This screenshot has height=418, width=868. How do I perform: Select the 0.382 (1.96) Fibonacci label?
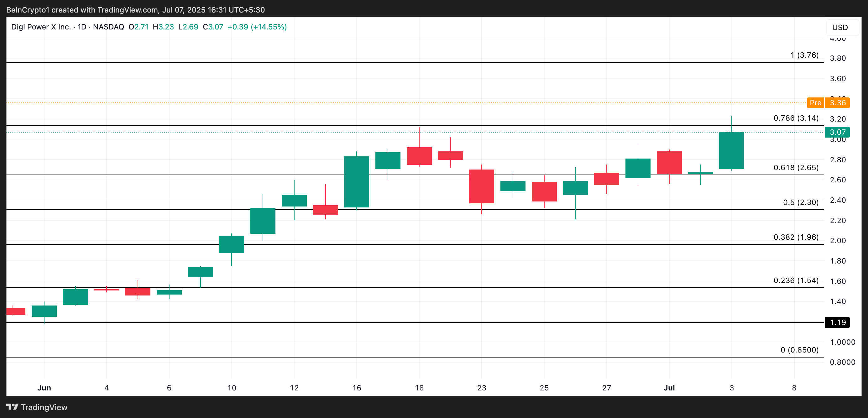[x=796, y=237]
